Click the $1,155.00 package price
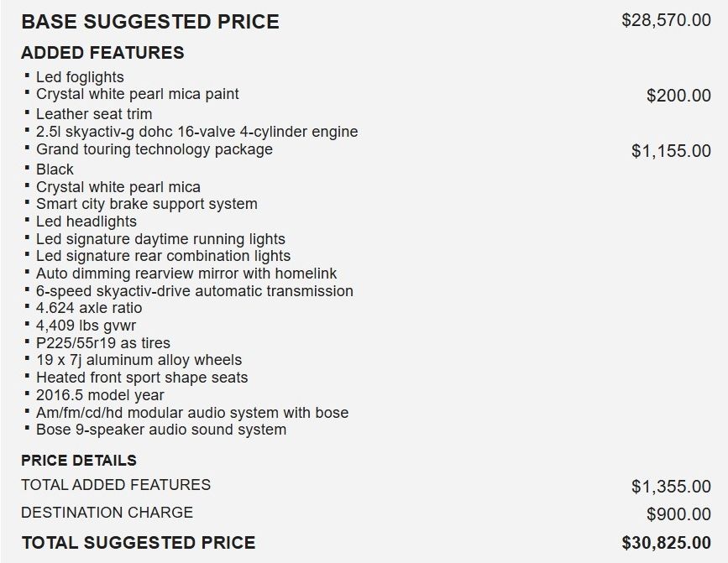 point(672,151)
